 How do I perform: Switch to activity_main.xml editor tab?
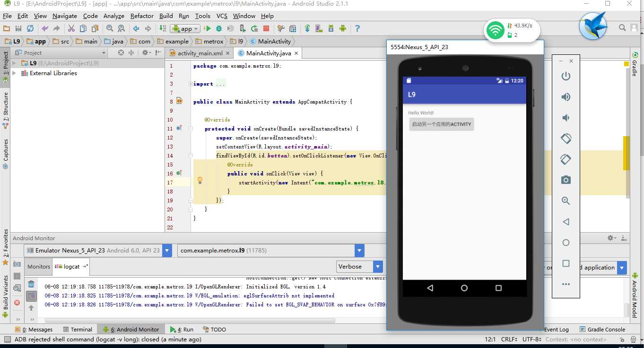point(200,53)
